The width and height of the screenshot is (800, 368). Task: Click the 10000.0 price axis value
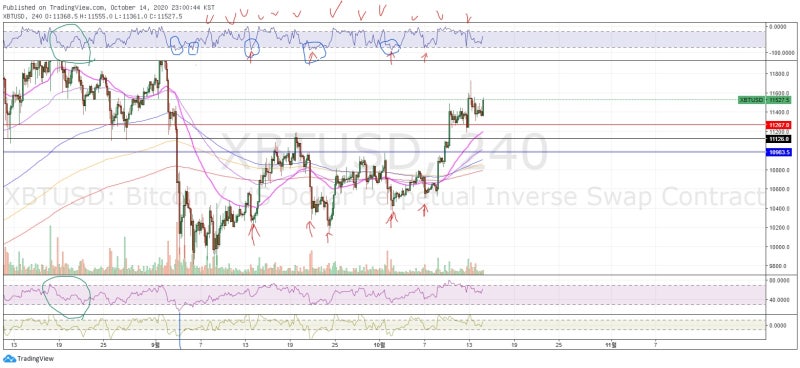pyautogui.click(x=779, y=247)
